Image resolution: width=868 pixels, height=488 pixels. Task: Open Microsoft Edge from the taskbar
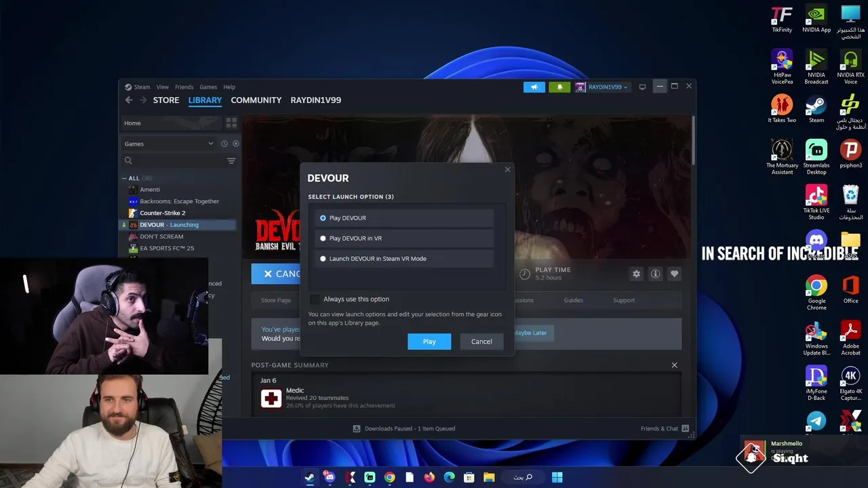(449, 477)
